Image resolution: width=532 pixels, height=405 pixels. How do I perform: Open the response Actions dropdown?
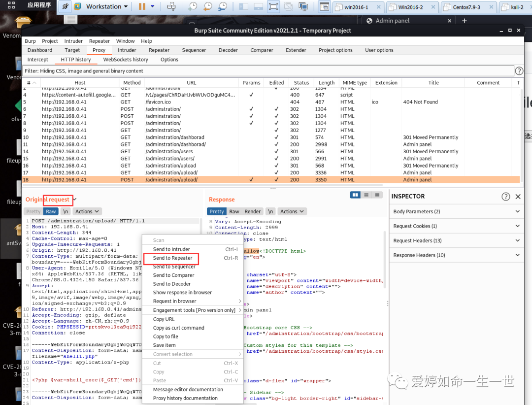[x=292, y=211]
